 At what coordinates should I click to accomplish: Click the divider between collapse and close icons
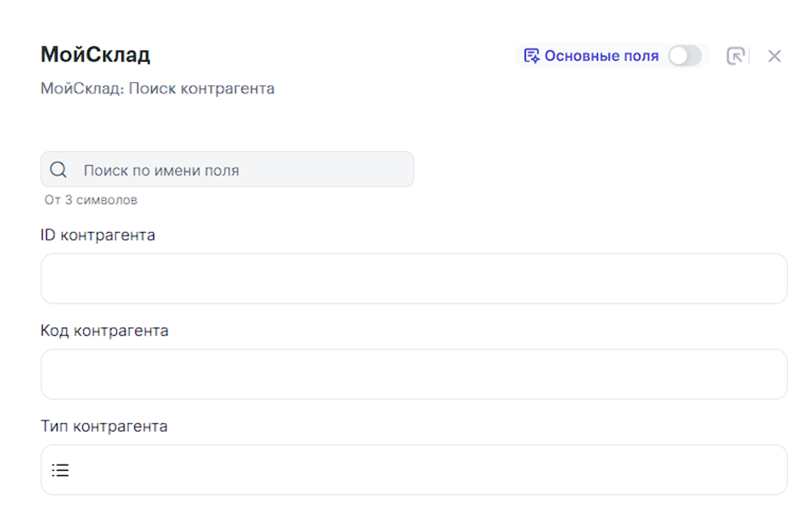coord(750,56)
